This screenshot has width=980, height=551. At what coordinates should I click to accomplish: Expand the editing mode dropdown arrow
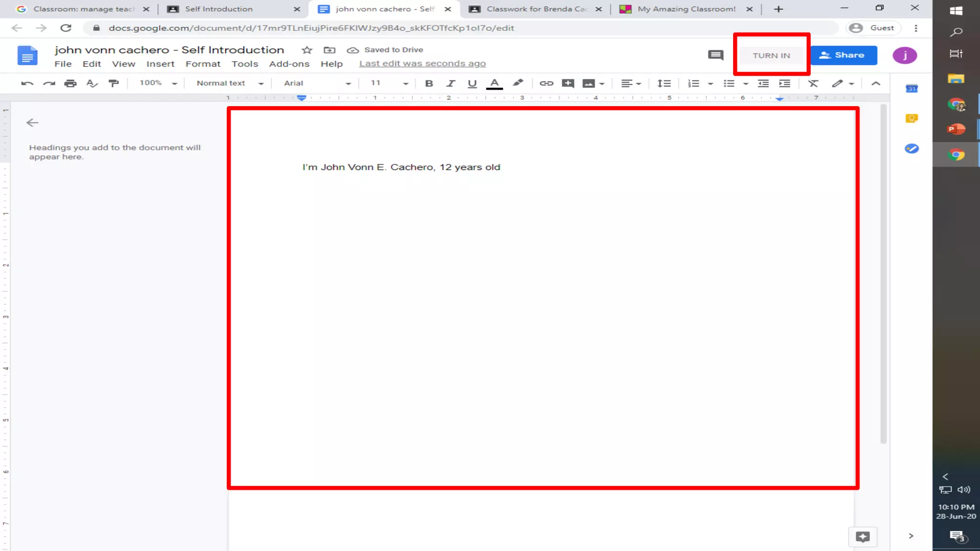851,84
